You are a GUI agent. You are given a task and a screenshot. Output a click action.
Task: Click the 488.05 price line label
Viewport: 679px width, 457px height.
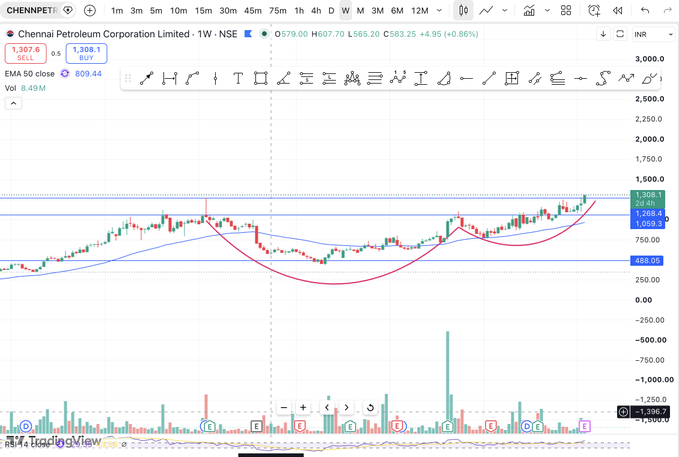[x=647, y=260]
